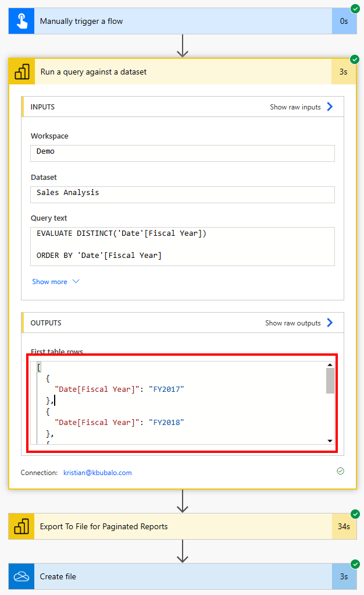364x595 pixels.
Task: Expand Show more under Query text
Action: (x=55, y=282)
